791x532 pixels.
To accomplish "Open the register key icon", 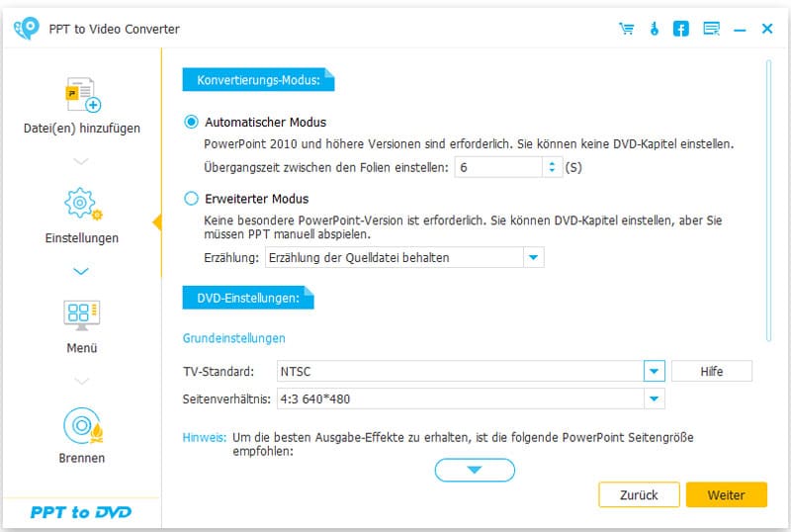I will click(x=655, y=29).
